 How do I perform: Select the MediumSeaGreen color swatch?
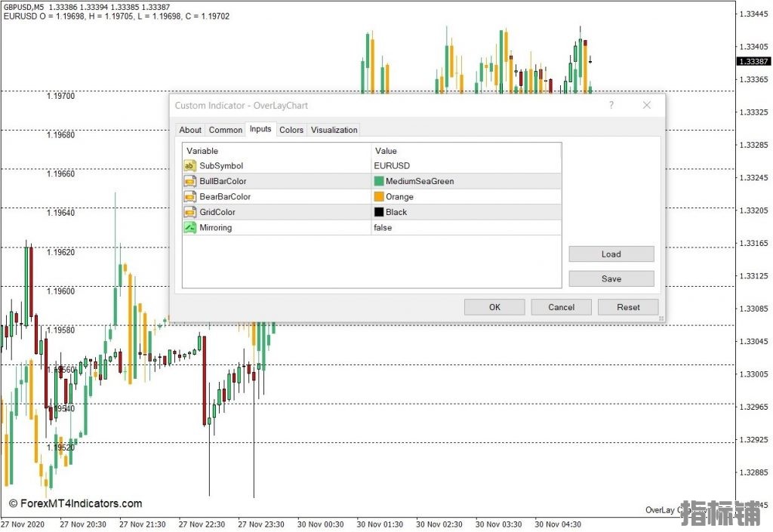point(379,181)
